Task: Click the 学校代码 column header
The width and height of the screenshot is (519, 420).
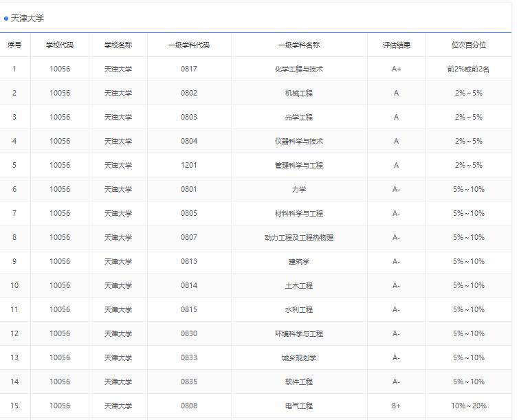Action: pyautogui.click(x=60, y=45)
